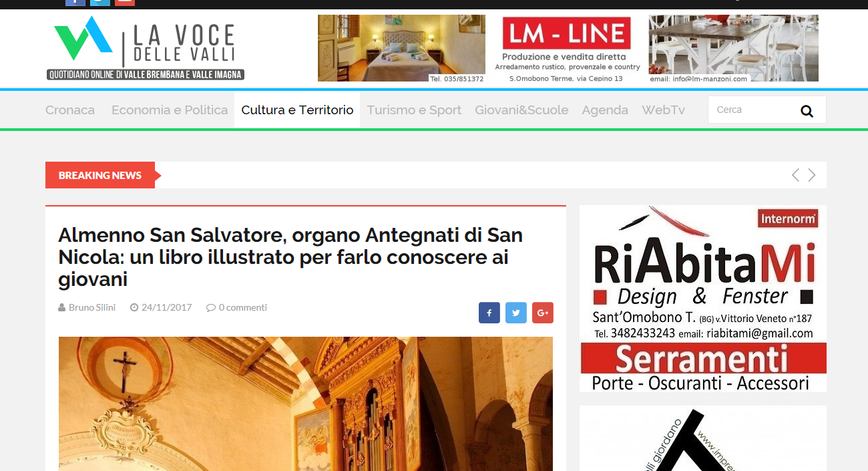Click the Almenno San Salvatore article headline
Screen dimensions: 868x471
(290, 257)
